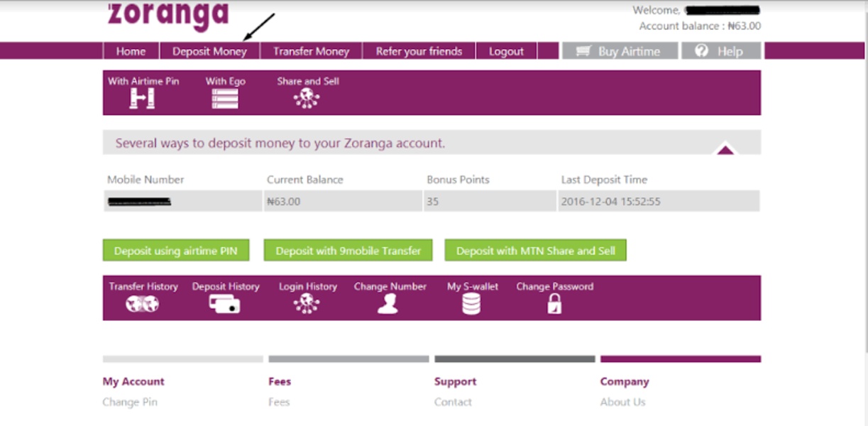Open the About Us link
This screenshot has width=868, height=426.
click(x=622, y=402)
